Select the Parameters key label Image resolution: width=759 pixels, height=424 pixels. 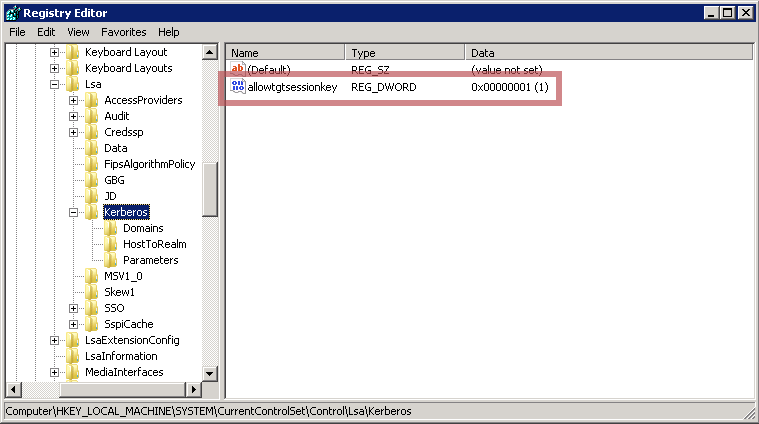click(x=151, y=260)
